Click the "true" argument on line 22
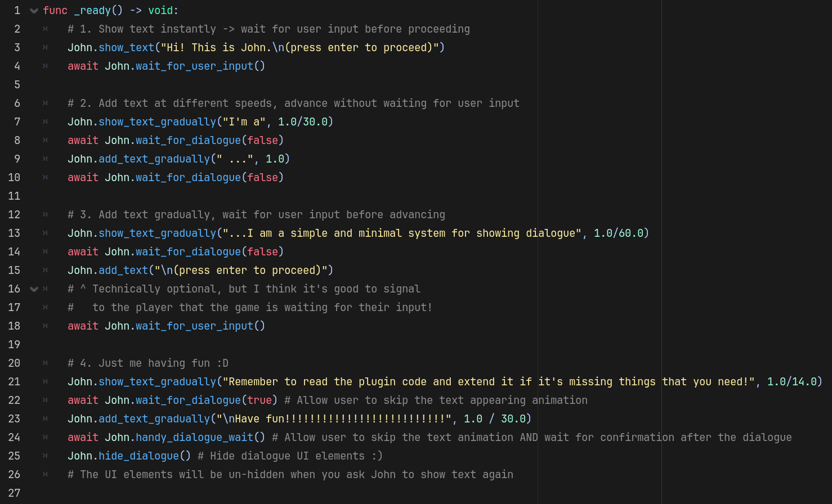Screen dimensions: 832x504 click(x=260, y=400)
